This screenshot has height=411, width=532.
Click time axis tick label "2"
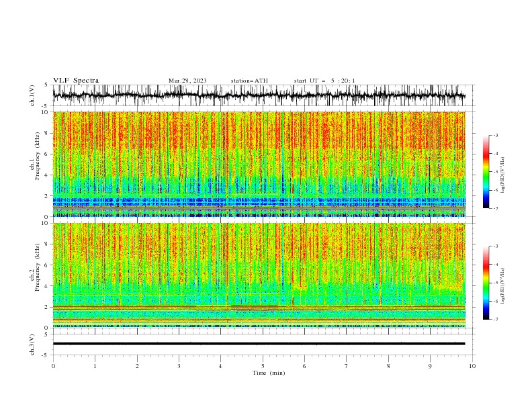(137, 366)
